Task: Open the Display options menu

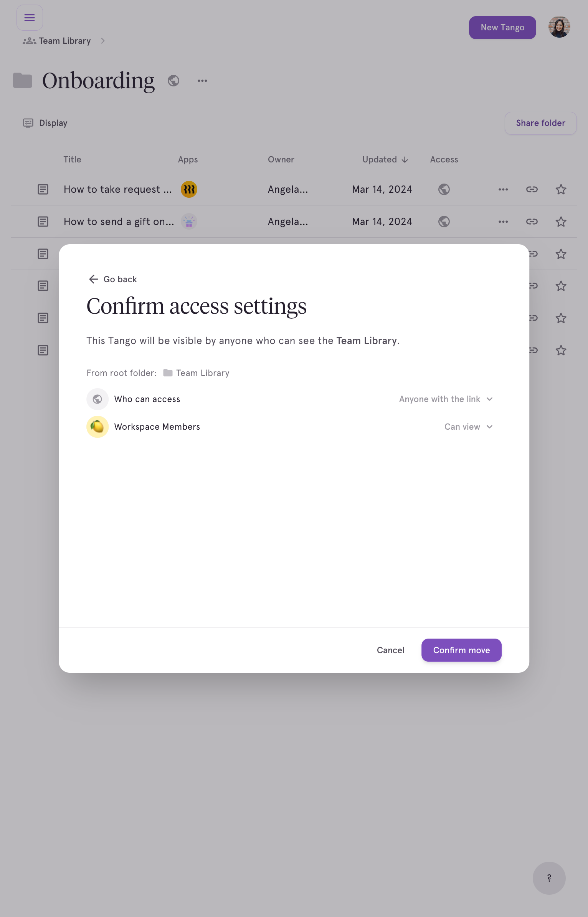Action: (x=45, y=123)
